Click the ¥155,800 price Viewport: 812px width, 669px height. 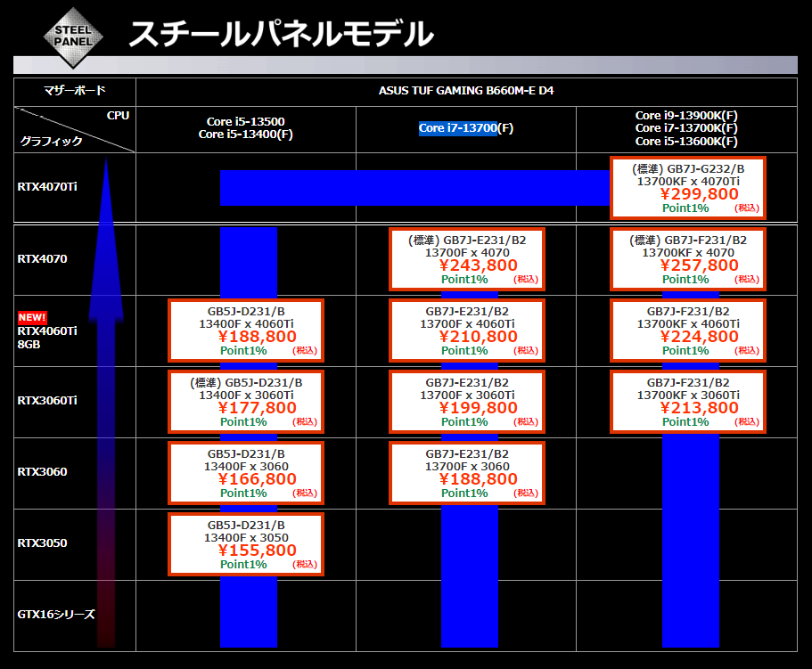coord(258,551)
